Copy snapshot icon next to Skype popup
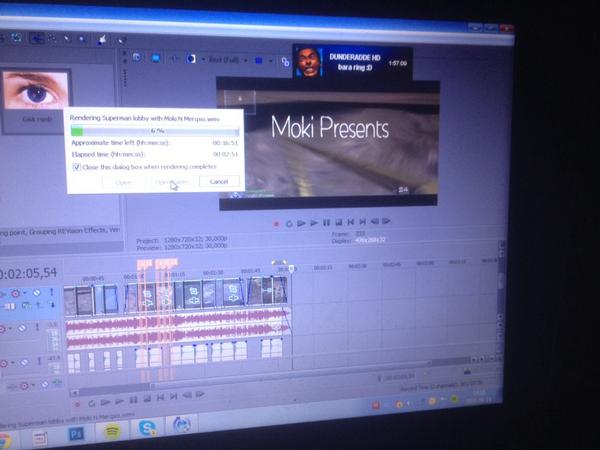 pos(285,62)
